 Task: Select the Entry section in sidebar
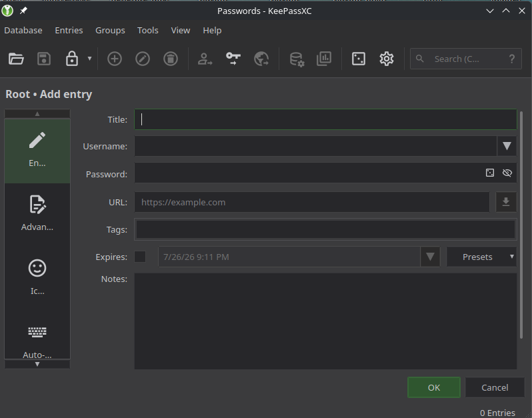point(37,151)
